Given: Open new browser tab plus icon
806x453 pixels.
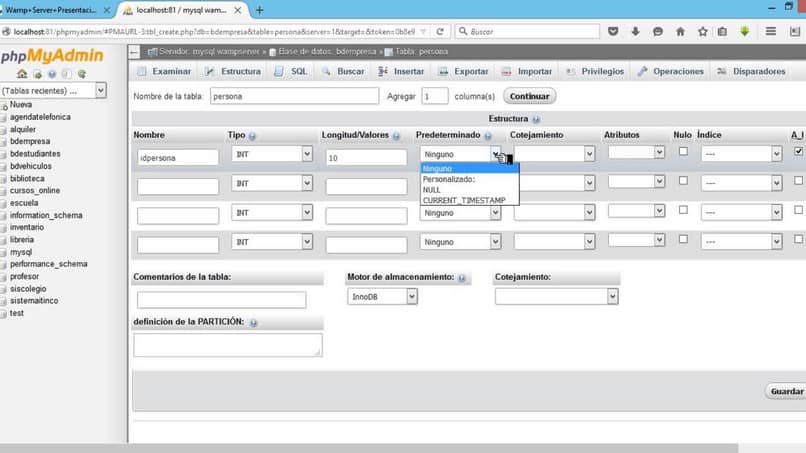Looking at the screenshot, I should point(260,10).
